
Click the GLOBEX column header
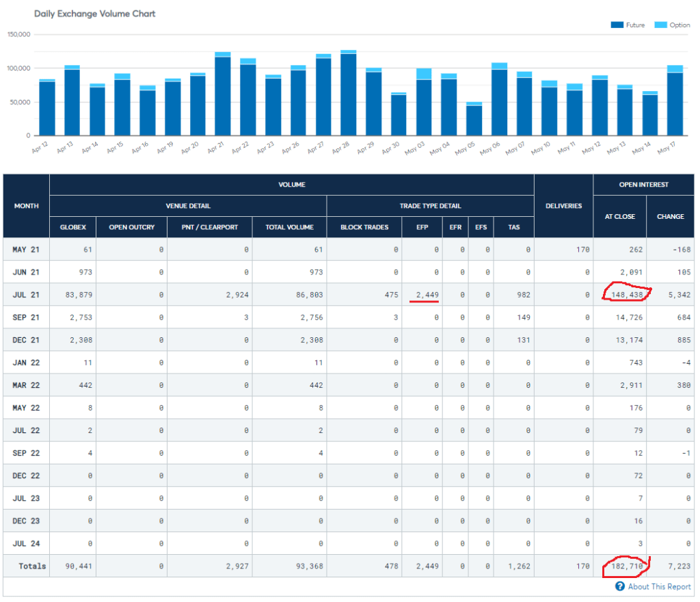(72, 226)
